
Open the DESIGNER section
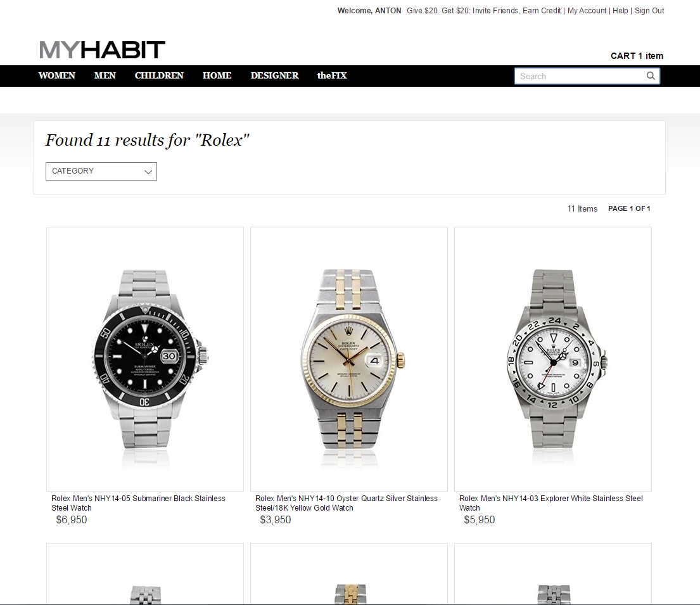[274, 75]
